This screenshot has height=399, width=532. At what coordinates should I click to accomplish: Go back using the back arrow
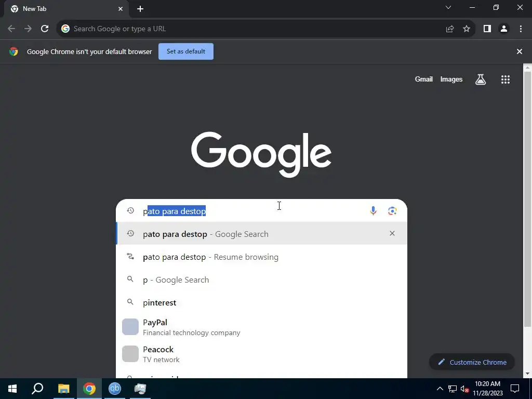pos(11,29)
